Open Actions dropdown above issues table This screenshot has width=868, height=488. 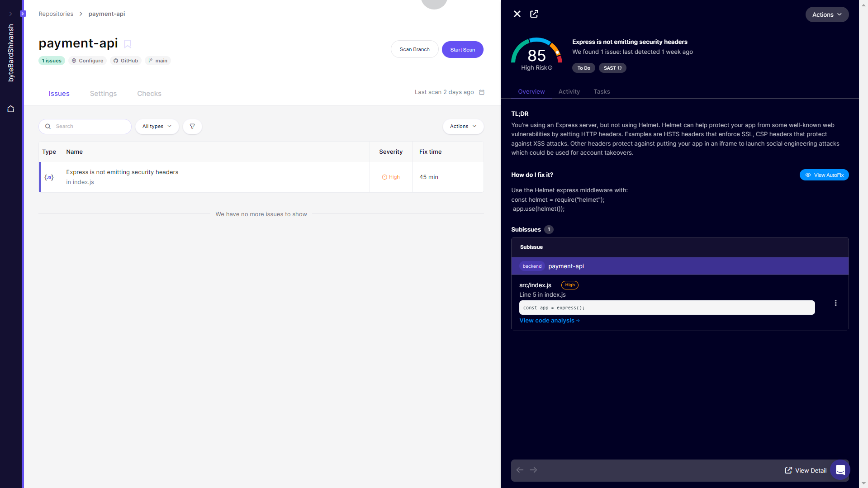pos(463,127)
